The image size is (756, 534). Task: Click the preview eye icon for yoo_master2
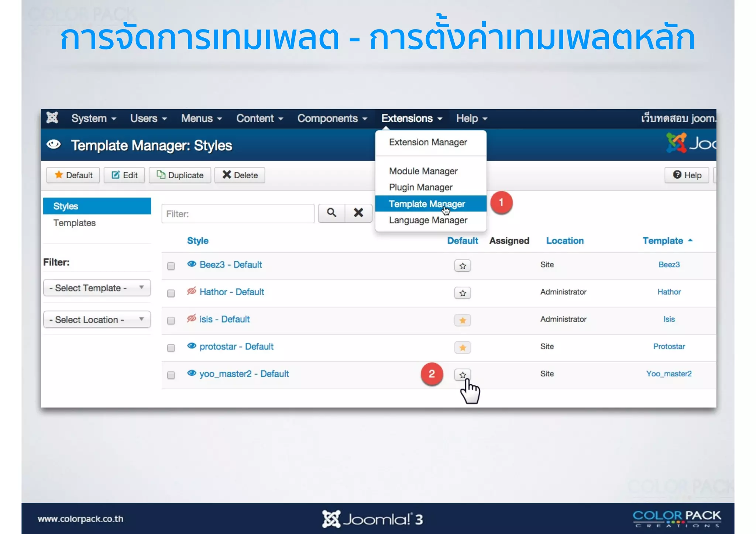coord(192,373)
